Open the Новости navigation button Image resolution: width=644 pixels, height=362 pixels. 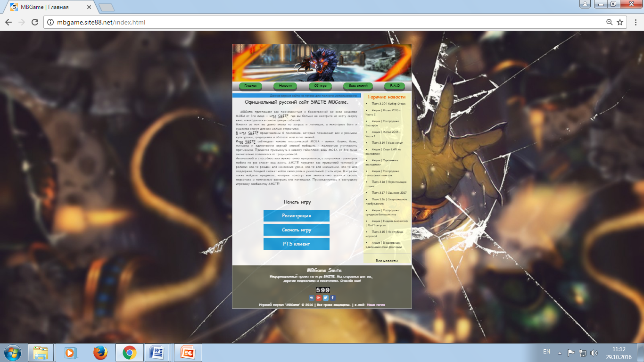point(285,86)
